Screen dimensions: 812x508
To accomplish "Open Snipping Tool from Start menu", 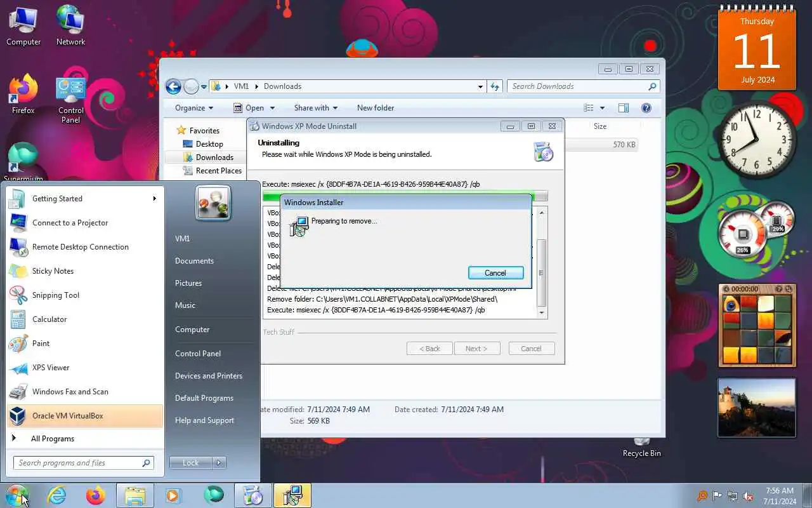I will pyautogui.click(x=85, y=295).
